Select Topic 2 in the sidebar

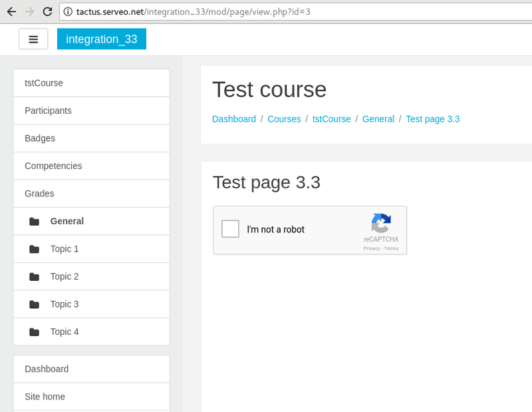click(x=91, y=276)
